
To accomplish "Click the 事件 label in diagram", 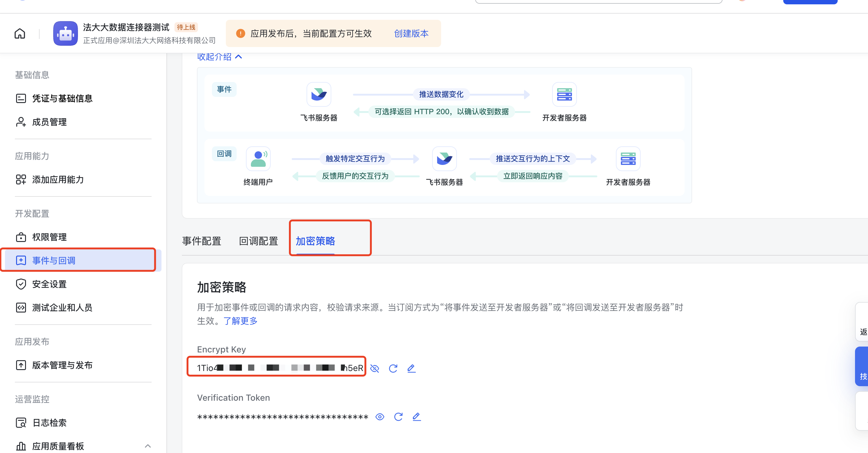I will pyautogui.click(x=224, y=89).
